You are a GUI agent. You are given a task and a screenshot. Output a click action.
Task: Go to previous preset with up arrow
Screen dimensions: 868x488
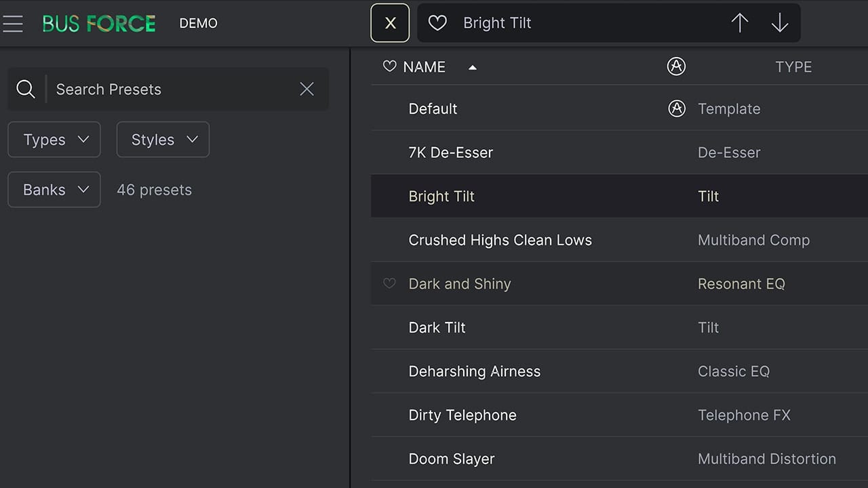pyautogui.click(x=740, y=23)
